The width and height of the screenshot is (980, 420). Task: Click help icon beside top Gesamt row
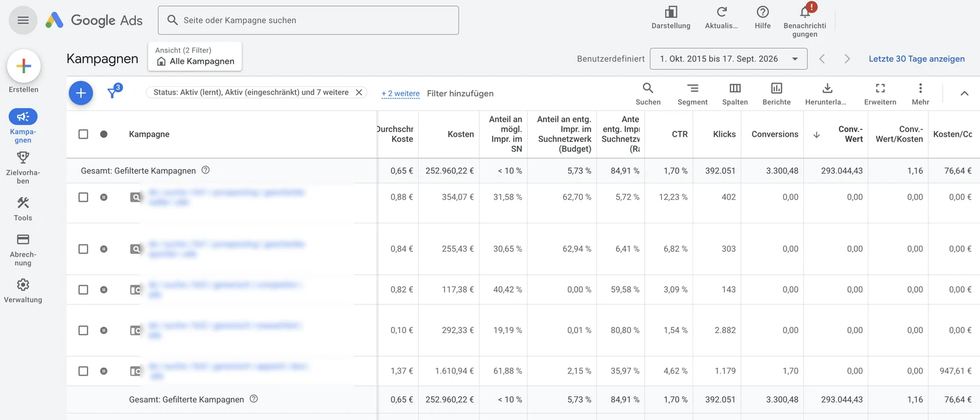(206, 170)
